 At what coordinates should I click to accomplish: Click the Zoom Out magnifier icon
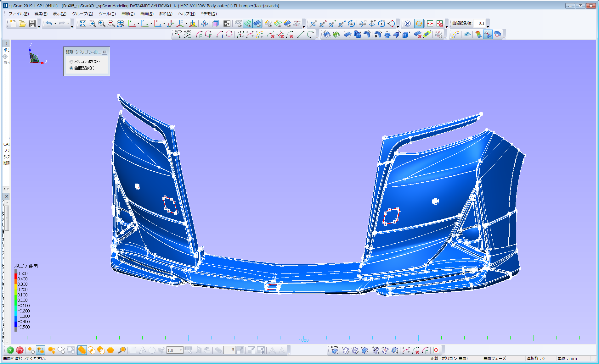(x=111, y=24)
